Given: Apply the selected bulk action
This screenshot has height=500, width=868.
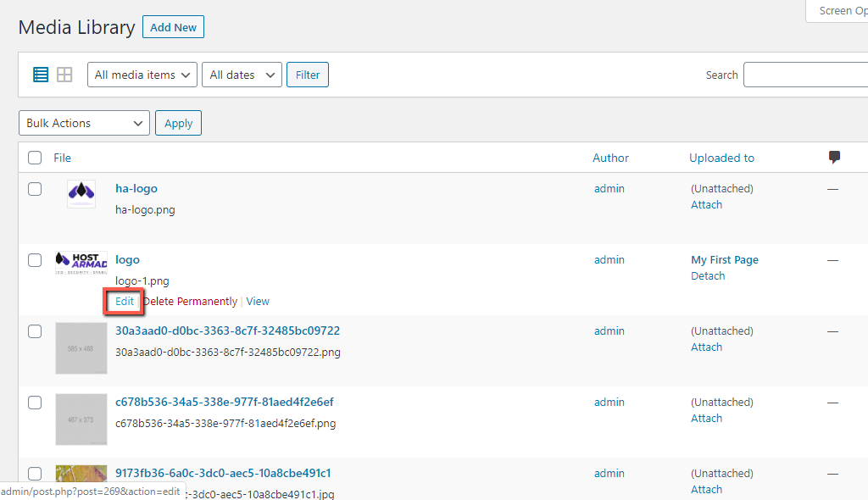Looking at the screenshot, I should (178, 123).
